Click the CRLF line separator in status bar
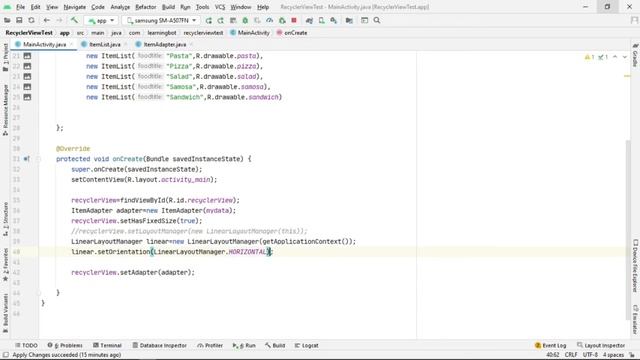 tap(571, 355)
